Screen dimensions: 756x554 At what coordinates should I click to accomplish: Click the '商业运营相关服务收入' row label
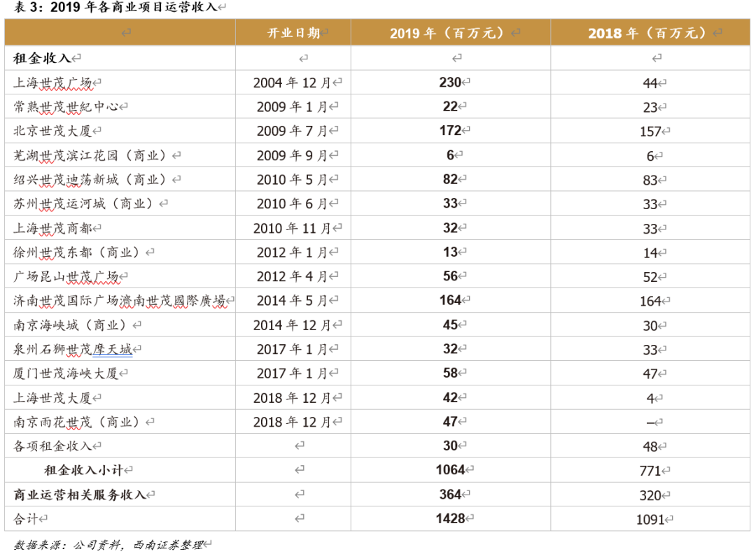[x=80, y=495]
